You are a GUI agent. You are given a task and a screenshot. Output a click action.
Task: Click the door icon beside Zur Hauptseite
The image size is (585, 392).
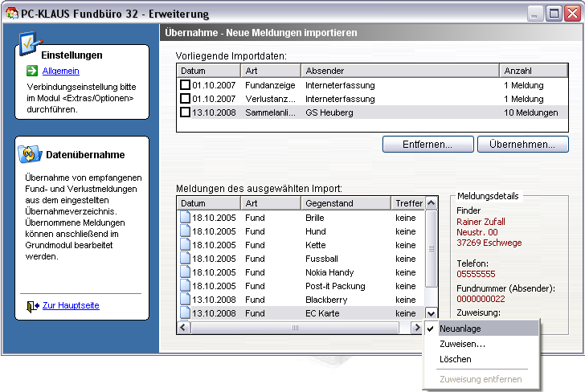click(32, 306)
